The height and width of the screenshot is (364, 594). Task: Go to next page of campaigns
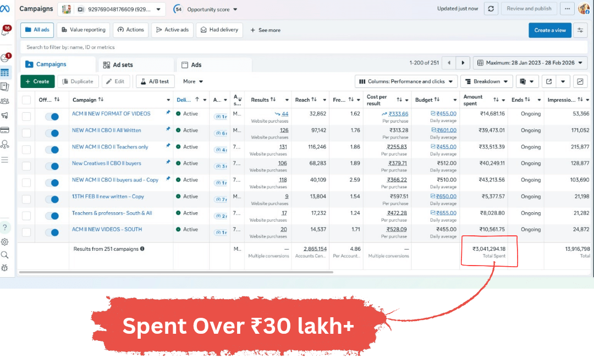[463, 63]
